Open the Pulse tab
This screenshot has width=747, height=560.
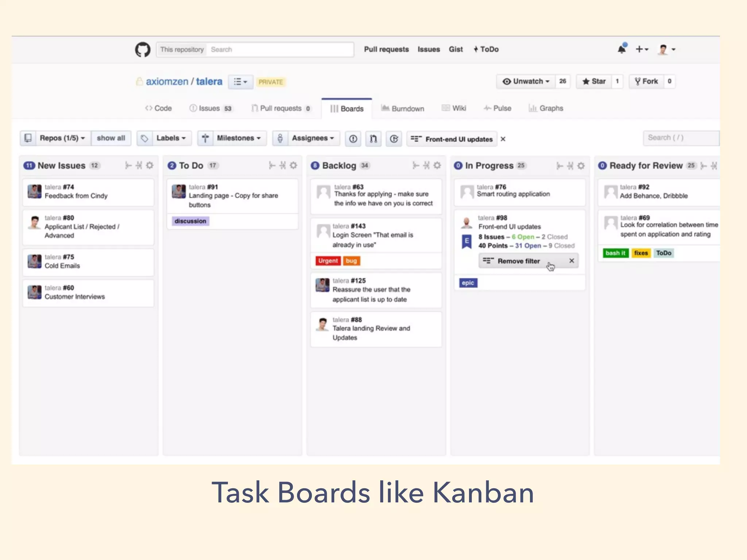498,108
